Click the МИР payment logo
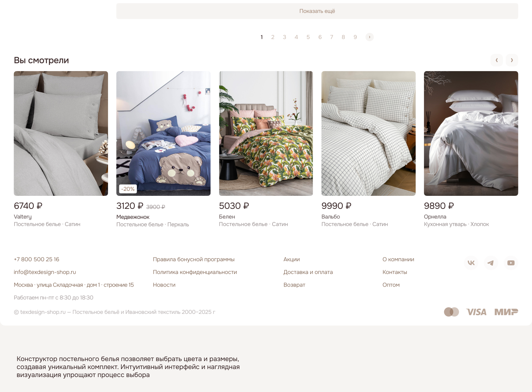The width and height of the screenshot is (532, 392). [x=506, y=312]
